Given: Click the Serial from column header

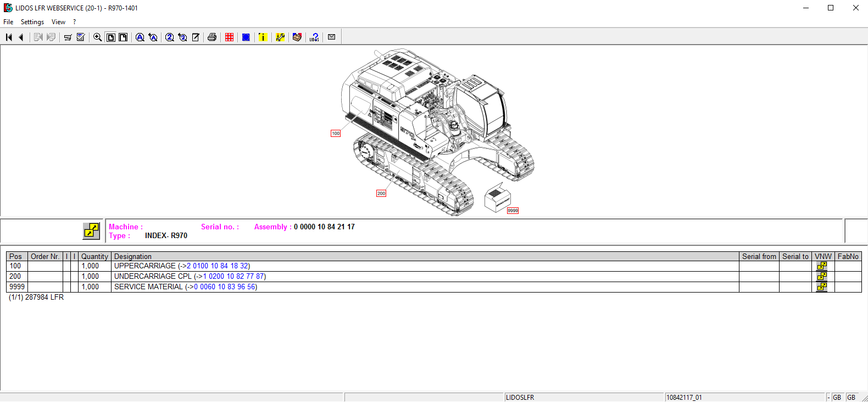Looking at the screenshot, I should click(759, 256).
